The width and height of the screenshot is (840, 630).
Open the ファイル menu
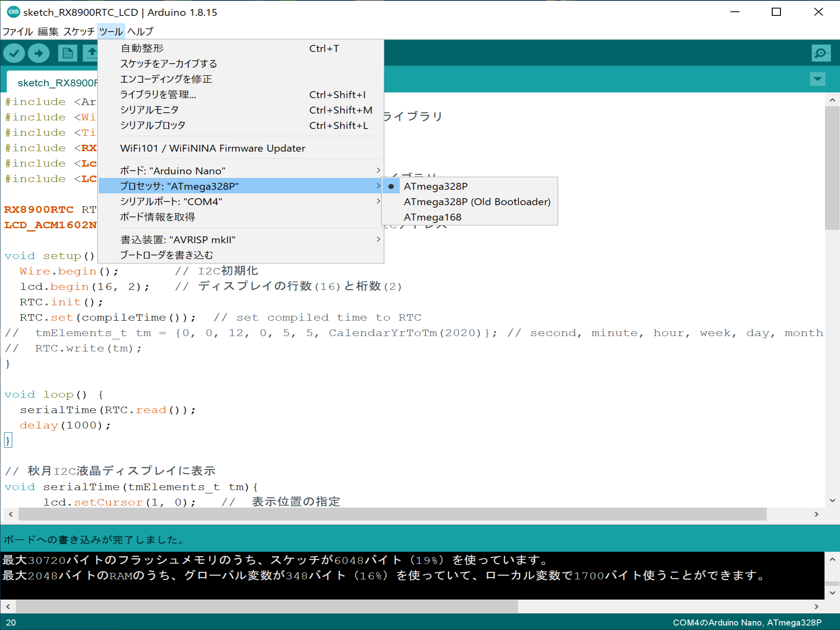pyautogui.click(x=17, y=31)
